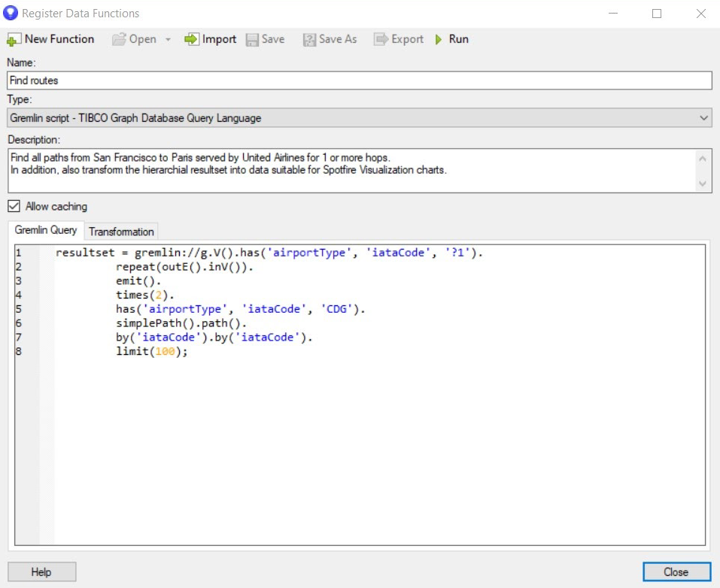Click the Import arrow icon
Image resolution: width=720 pixels, height=588 pixels.
[192, 40]
